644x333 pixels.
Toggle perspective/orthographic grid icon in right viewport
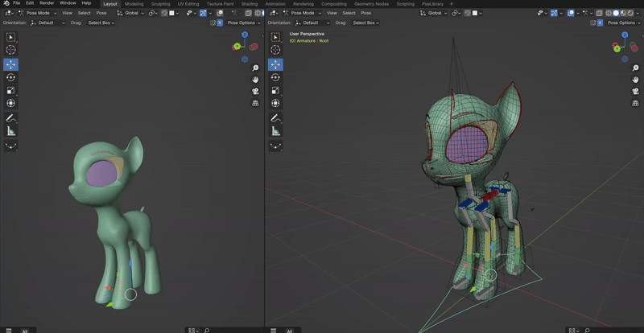pyautogui.click(x=635, y=103)
